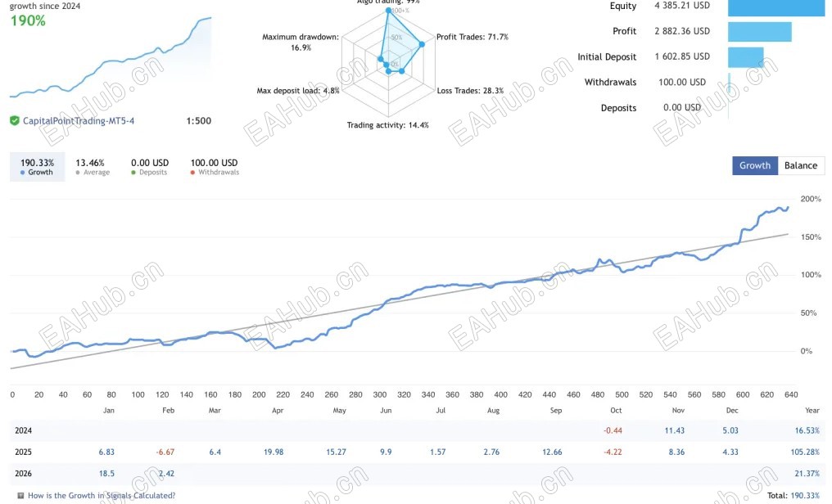Click the Profit 2 882.36 USD bar
This screenshot has height=504, width=832.
point(759,32)
